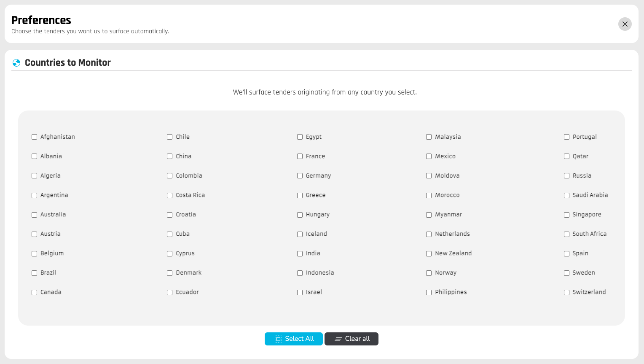
Task: Check the Portugal checkbox
Action: point(567,137)
